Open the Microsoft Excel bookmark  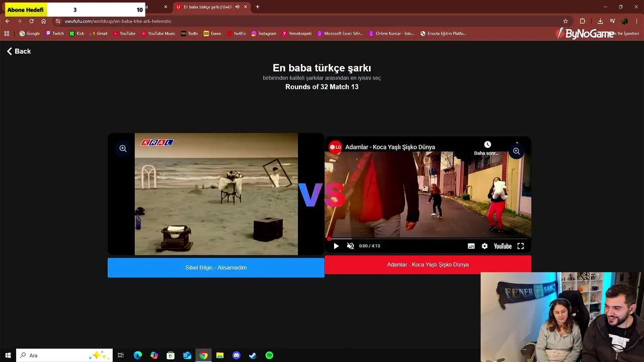pyautogui.click(x=340, y=34)
